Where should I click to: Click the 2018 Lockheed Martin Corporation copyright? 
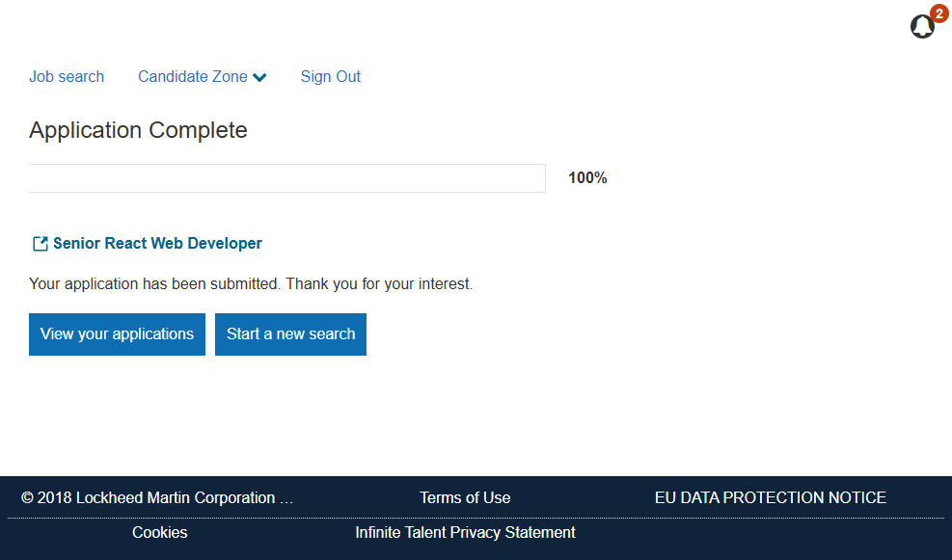(149, 498)
